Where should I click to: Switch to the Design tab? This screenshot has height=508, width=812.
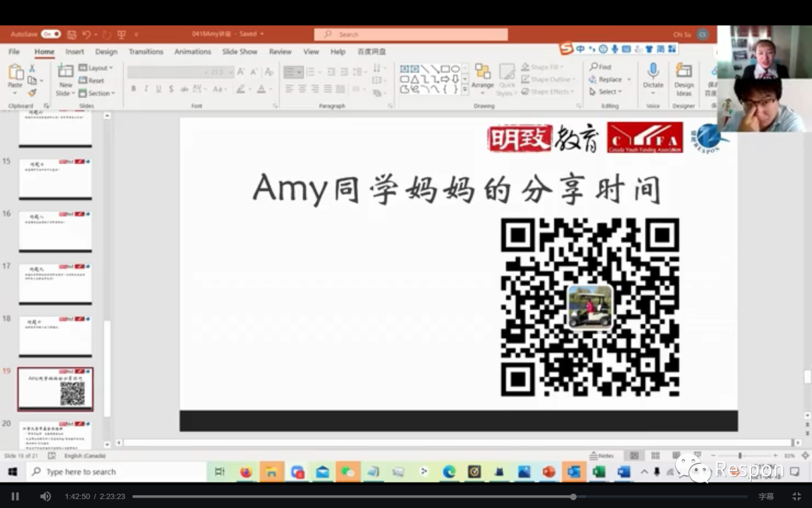click(106, 51)
